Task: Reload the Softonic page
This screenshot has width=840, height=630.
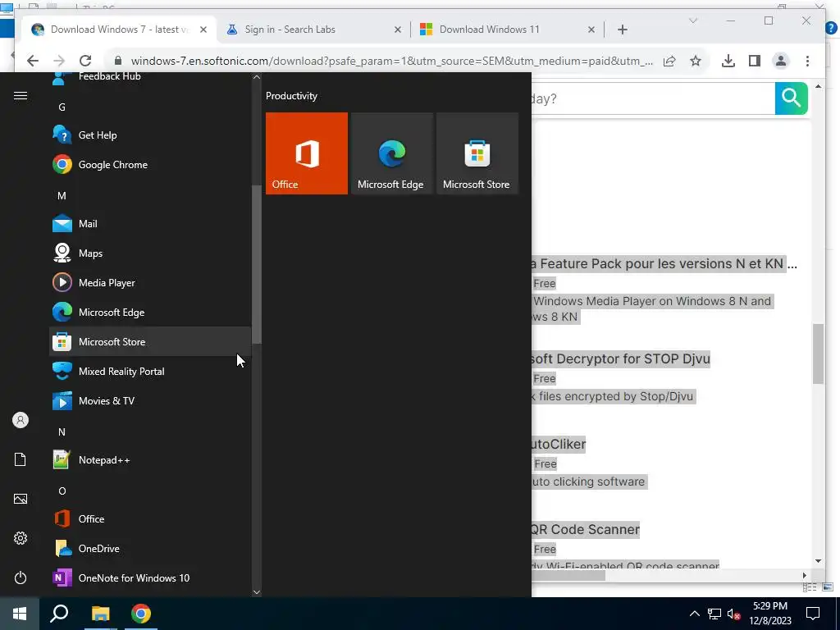Action: click(x=85, y=61)
